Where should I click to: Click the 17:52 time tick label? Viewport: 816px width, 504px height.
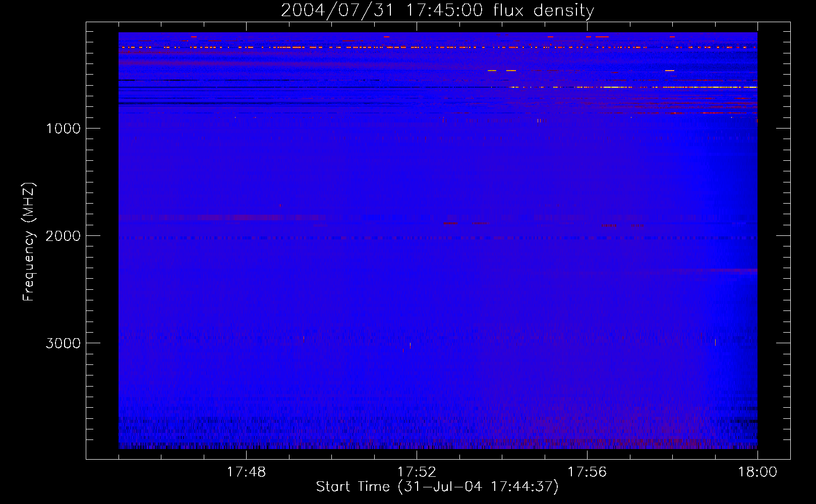tap(417, 472)
